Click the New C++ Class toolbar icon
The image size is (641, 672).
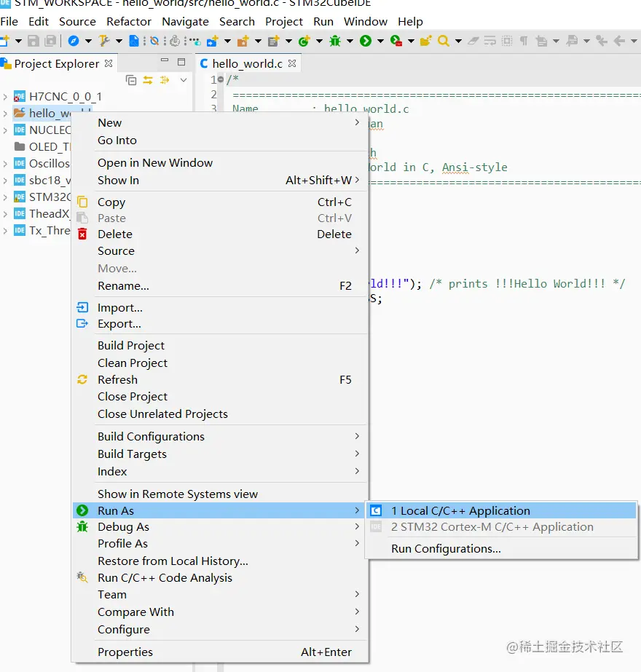coord(304,41)
